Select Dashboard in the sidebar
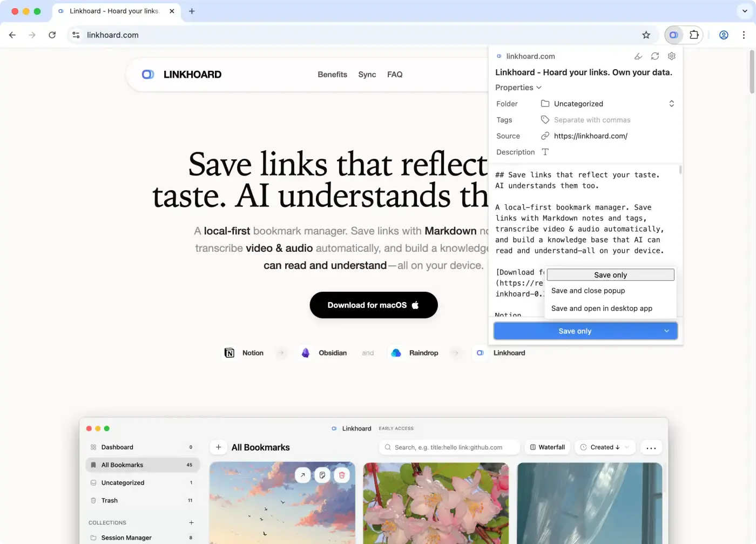Viewport: 756px width, 544px height. pos(143,447)
